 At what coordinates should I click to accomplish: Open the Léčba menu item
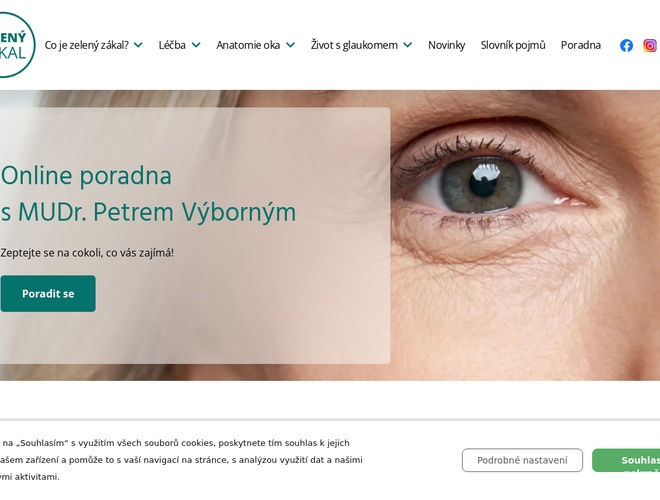(172, 45)
